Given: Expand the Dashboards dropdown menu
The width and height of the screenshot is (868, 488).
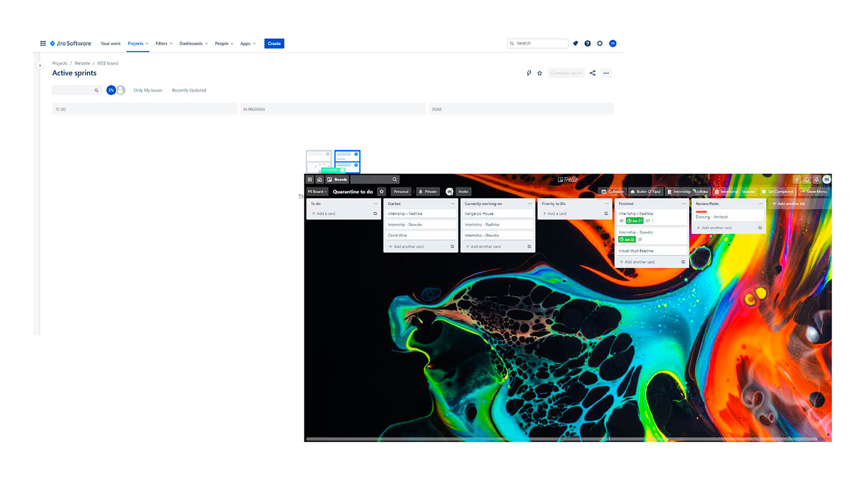Looking at the screenshot, I should click(193, 44).
